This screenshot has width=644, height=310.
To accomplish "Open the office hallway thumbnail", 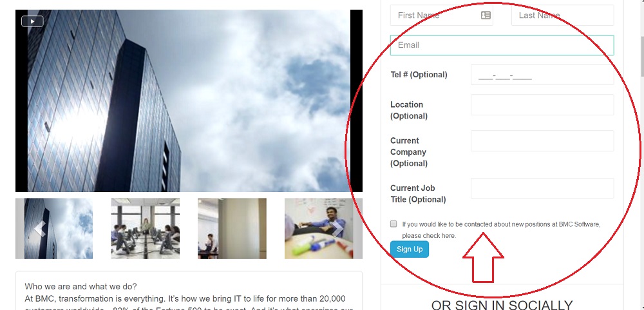I will click(232, 229).
